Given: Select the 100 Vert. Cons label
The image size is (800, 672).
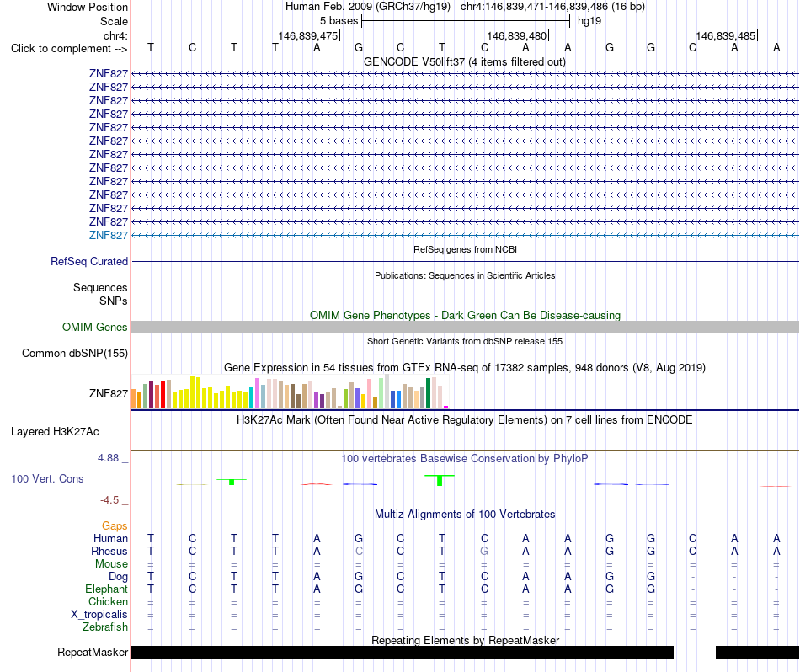Looking at the screenshot, I should 47,478.
